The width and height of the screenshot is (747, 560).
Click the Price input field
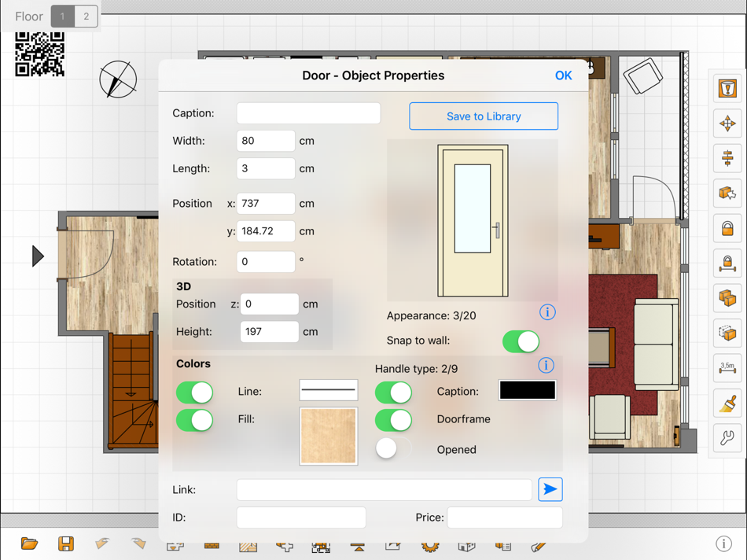point(505,518)
